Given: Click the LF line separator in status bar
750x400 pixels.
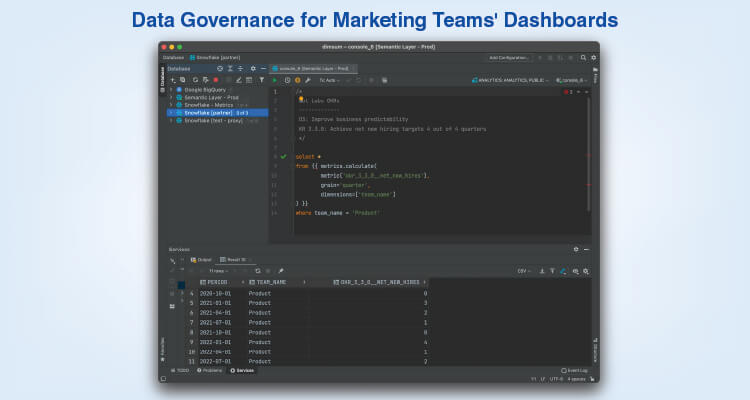Looking at the screenshot, I should tap(543, 379).
